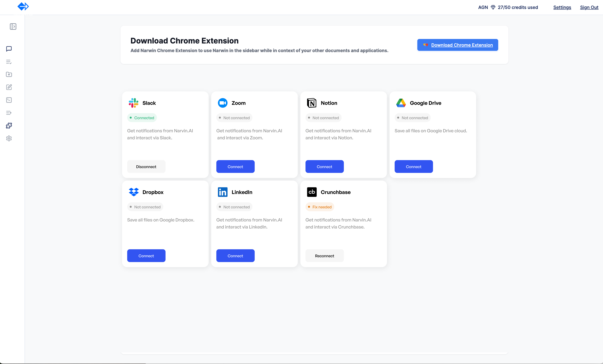Screen dimensions: 603x364
Task: Click the Crunchbase logo icon
Action: pos(312,192)
